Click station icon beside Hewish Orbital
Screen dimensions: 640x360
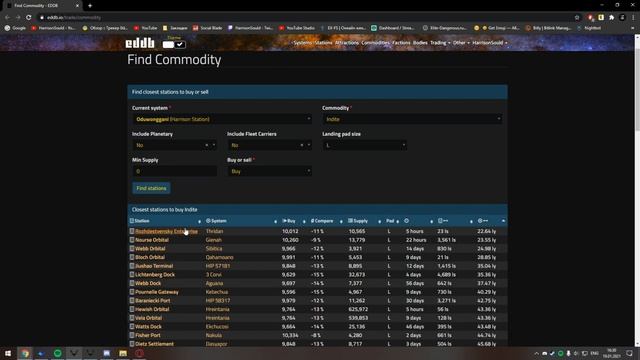pos(132,309)
